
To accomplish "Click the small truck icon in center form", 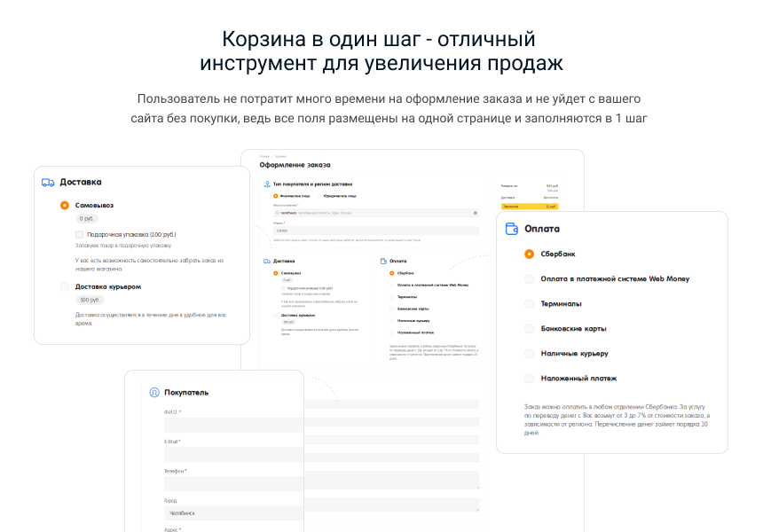I will tap(266, 261).
